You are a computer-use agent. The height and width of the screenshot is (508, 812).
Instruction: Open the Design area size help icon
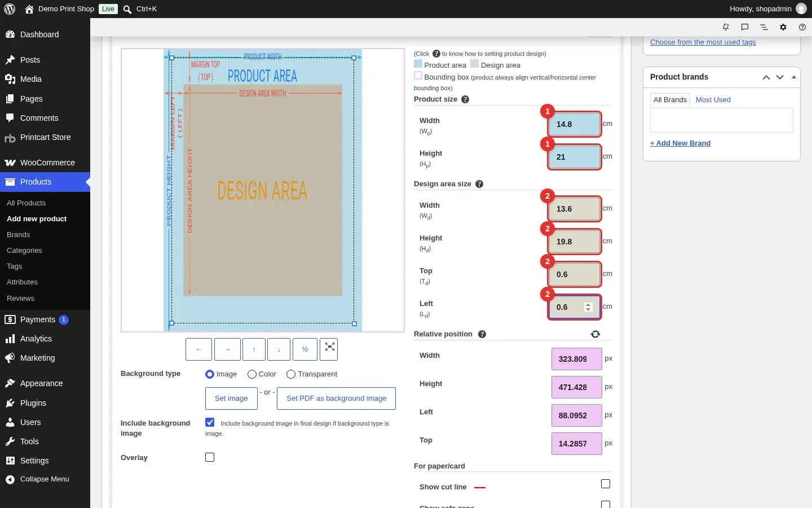(x=479, y=184)
